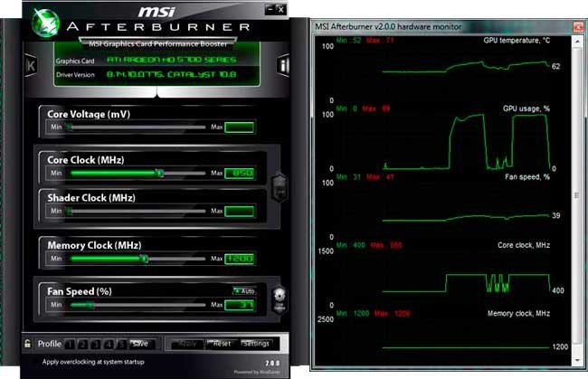Viewport: 588px width, 379px height.
Task: Select profile slot 3
Action: (x=96, y=344)
